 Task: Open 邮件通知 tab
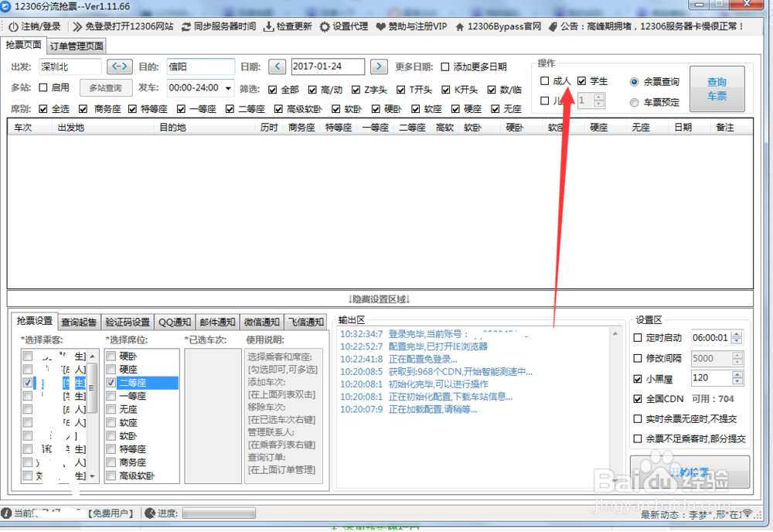point(217,322)
